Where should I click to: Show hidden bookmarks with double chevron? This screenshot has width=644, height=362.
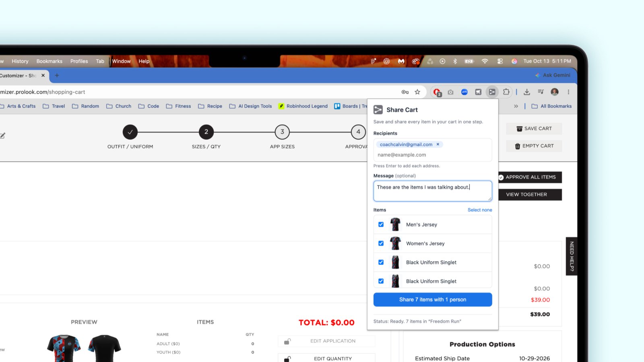516,106
